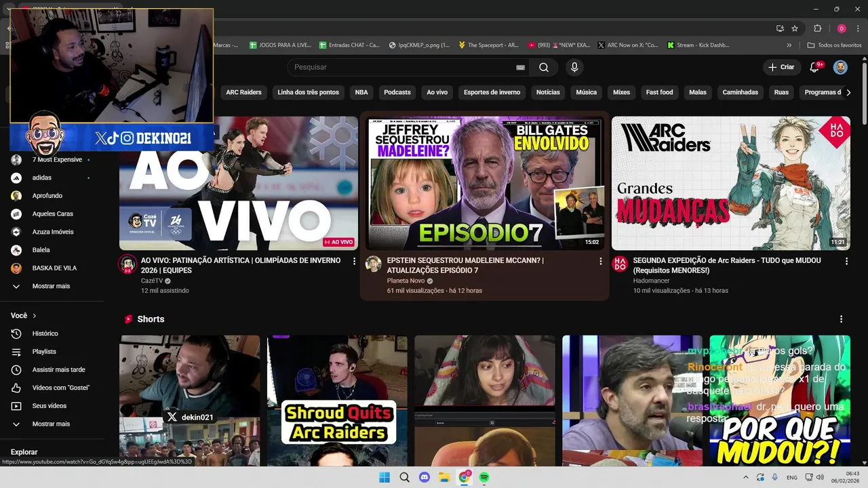Click the CazéTV channel name
The image size is (868, 488).
[152, 281]
